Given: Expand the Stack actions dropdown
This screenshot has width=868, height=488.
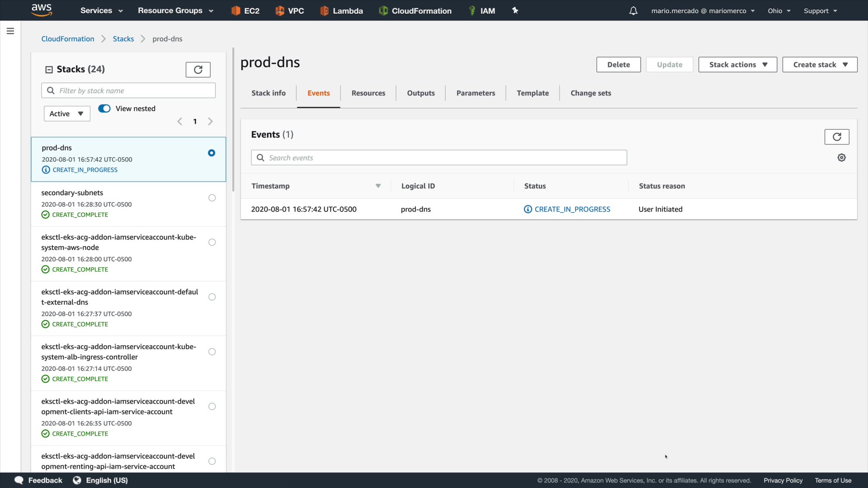Looking at the screenshot, I should click(x=737, y=65).
